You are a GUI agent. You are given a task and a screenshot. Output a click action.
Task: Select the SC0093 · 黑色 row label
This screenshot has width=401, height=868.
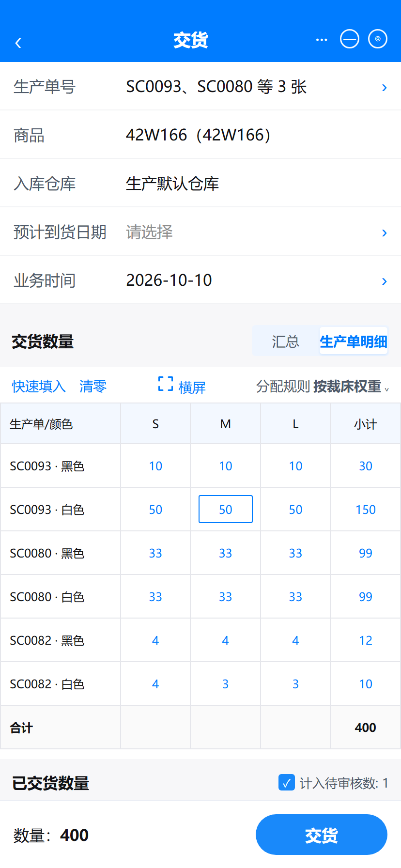pyautogui.click(x=47, y=466)
